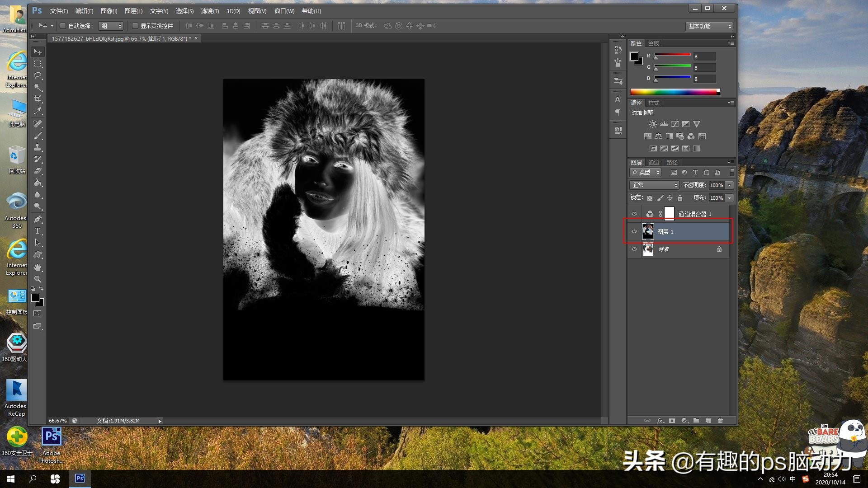Hide the 通道混合器 1 layer
This screenshot has height=488, width=868.
(634, 214)
